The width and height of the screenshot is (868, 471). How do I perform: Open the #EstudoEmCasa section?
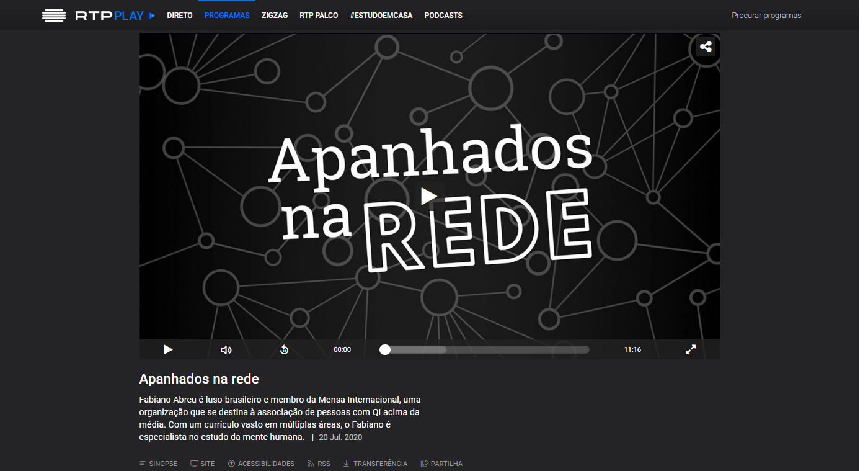[381, 16]
